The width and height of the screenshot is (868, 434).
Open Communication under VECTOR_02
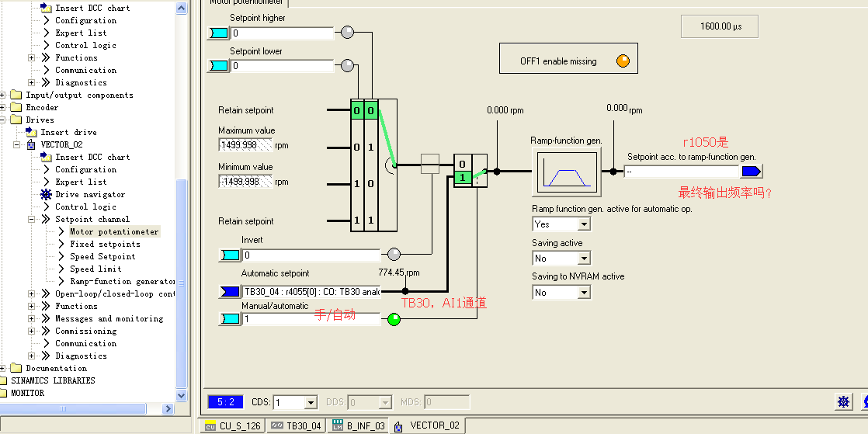pos(86,343)
